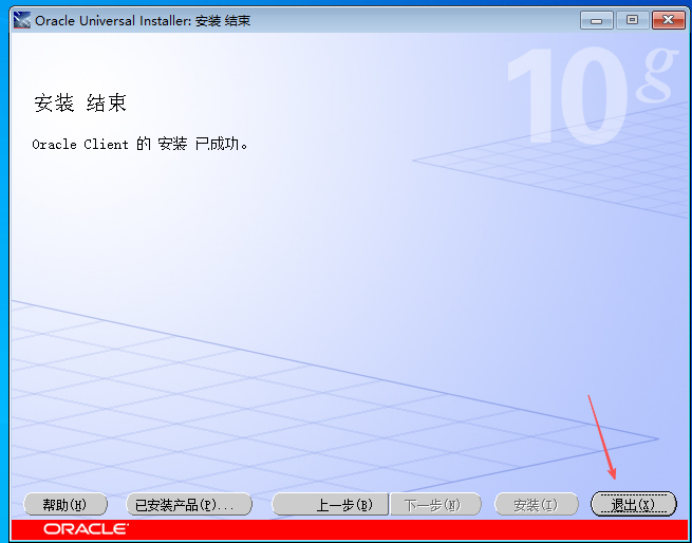Click the ORACLE logo in red footer
Screen dimensions: 692x543
(86, 529)
